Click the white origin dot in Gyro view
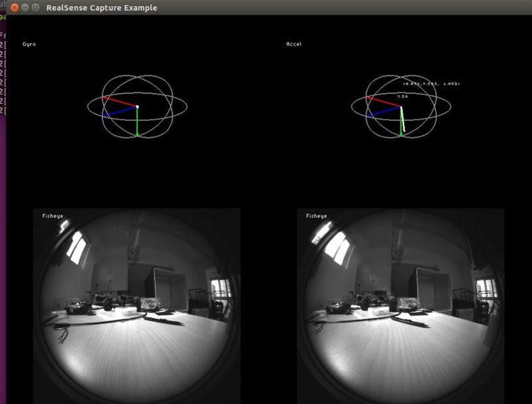532x404 pixels. [x=137, y=107]
